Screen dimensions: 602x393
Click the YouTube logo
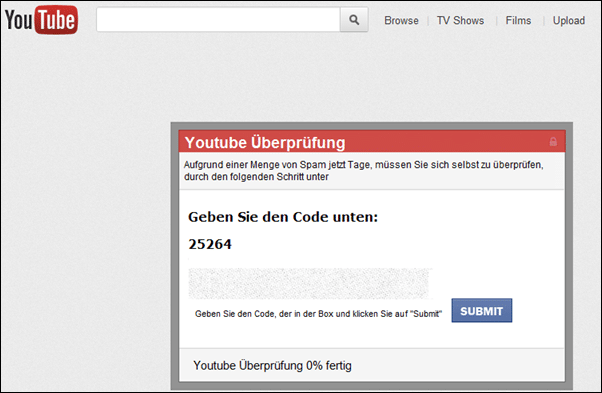(x=41, y=20)
